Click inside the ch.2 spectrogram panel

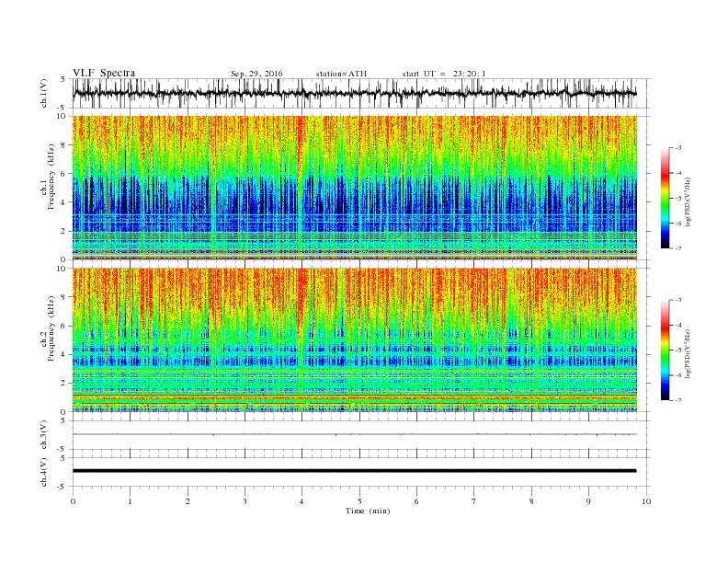(x=355, y=340)
